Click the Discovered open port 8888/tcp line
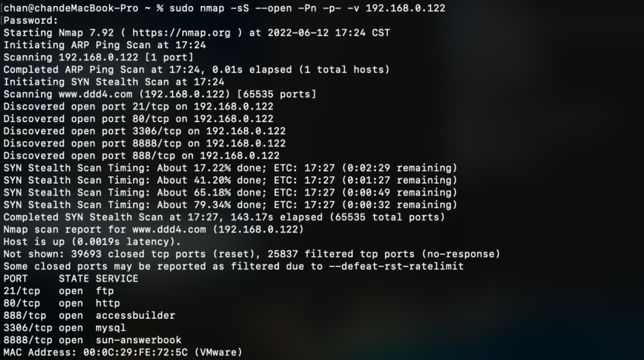 click(x=144, y=144)
